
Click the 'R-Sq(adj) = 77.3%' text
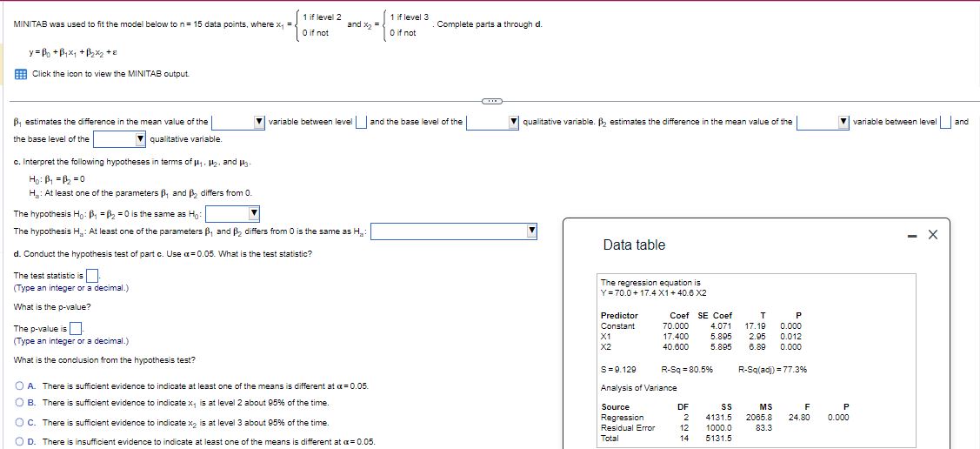772,370
